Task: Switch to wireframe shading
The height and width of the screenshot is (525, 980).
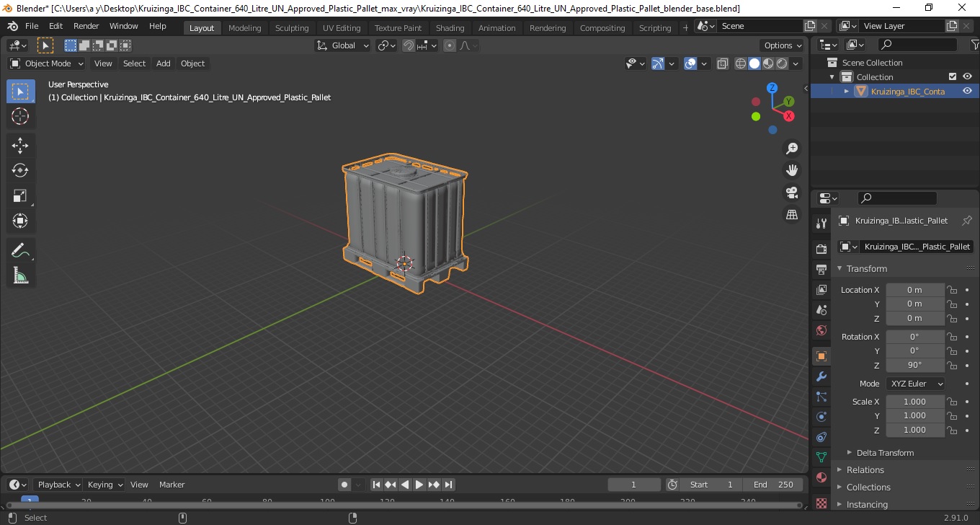Action: click(x=741, y=63)
